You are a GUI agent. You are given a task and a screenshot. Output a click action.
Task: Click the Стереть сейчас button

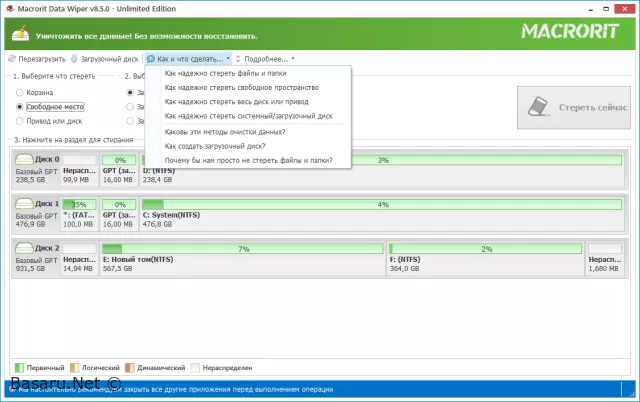574,107
